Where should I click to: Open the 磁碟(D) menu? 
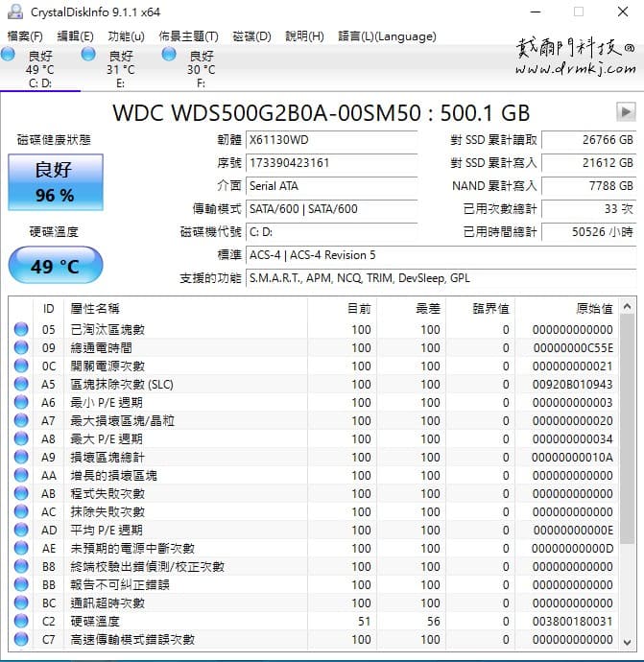point(251,36)
